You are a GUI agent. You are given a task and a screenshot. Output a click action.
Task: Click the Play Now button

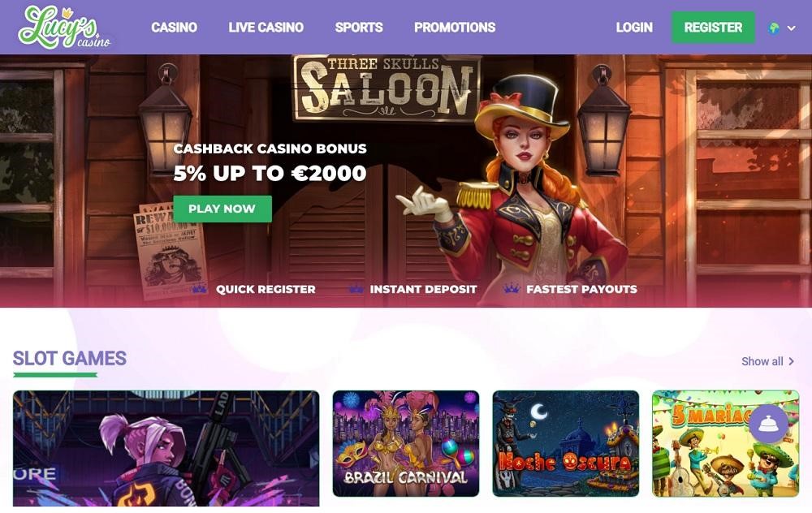point(222,209)
